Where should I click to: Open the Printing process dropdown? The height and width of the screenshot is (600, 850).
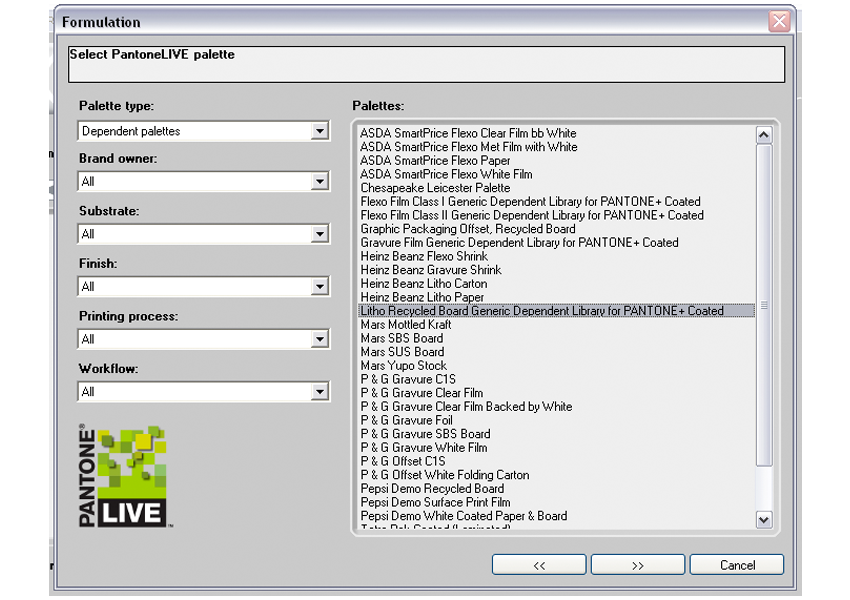[320, 339]
